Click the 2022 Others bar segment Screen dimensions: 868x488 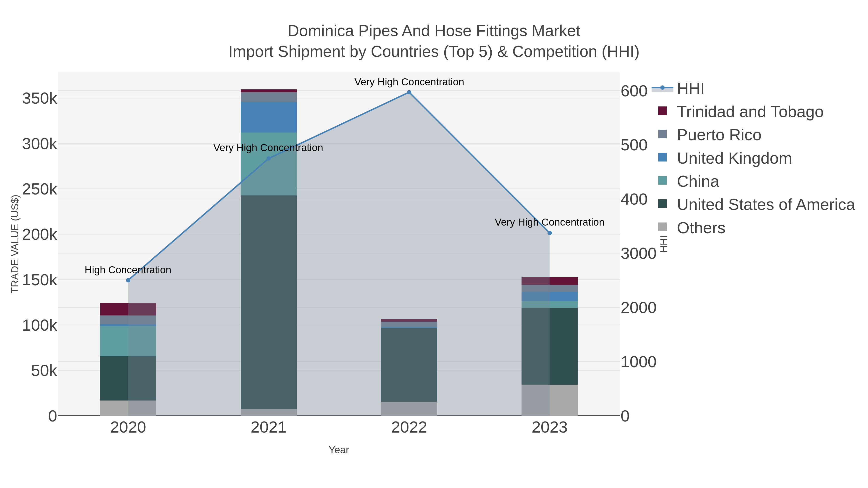[x=409, y=408]
